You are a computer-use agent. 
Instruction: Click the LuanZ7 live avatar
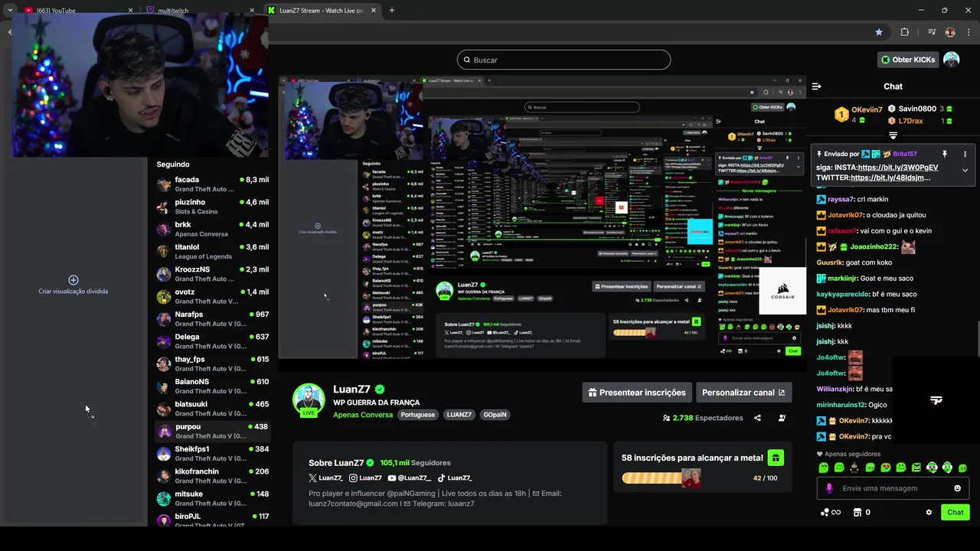pos(309,400)
